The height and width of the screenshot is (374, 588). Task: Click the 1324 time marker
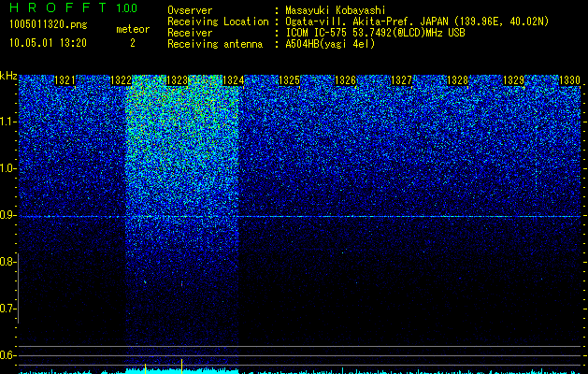click(x=233, y=80)
